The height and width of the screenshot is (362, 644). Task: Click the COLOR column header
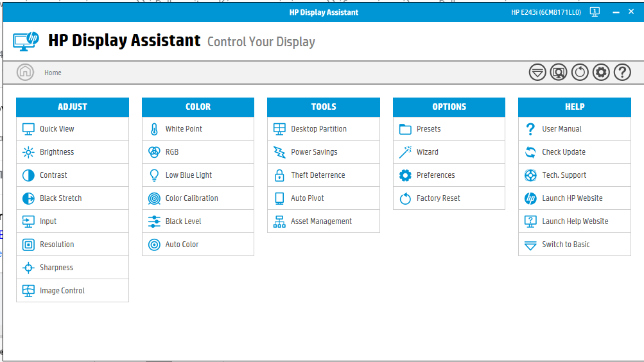(198, 107)
